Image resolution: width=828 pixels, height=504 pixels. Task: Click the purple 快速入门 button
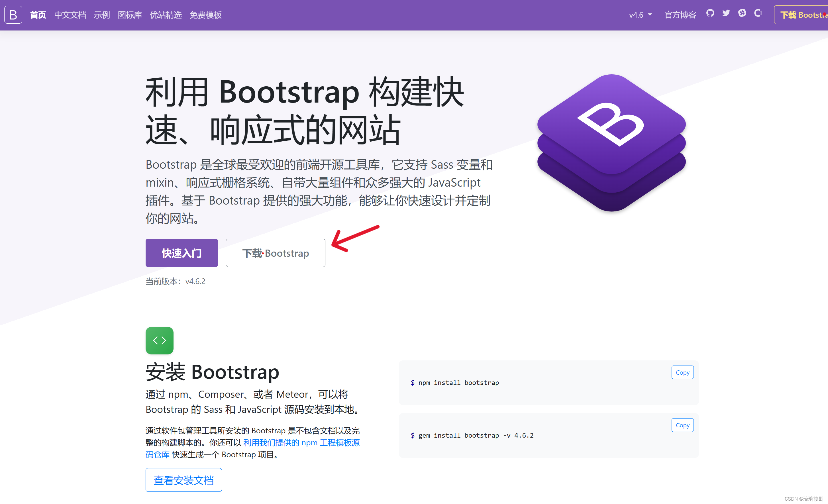[181, 253]
